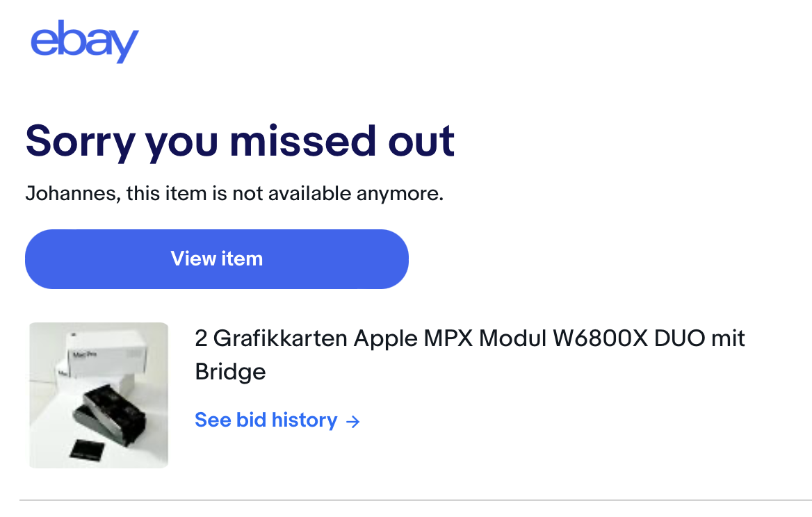Click the 'Sorry you missed out' headline
812x517 pixels.
click(239, 141)
